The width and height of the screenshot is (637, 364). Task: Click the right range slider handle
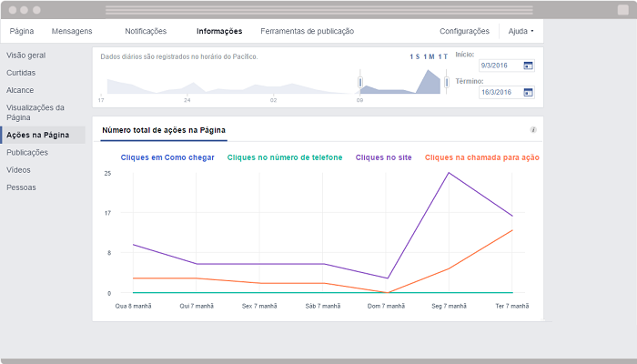click(447, 82)
